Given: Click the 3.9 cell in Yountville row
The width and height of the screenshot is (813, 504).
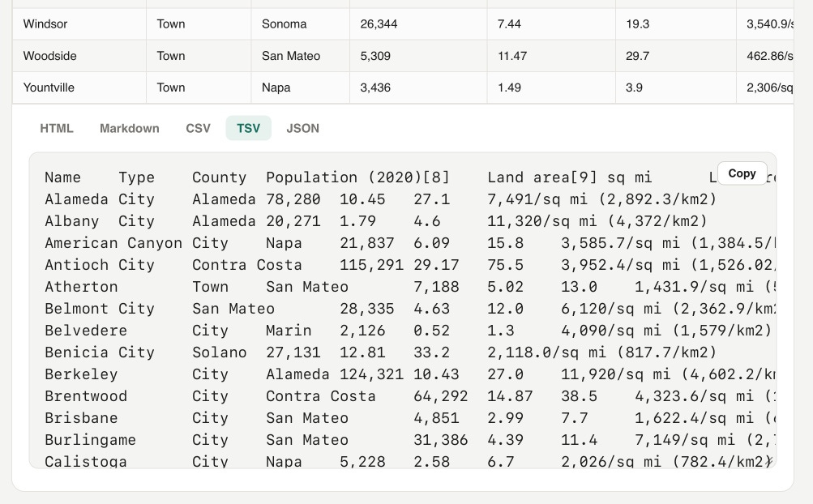Looking at the screenshot, I should pos(676,88).
